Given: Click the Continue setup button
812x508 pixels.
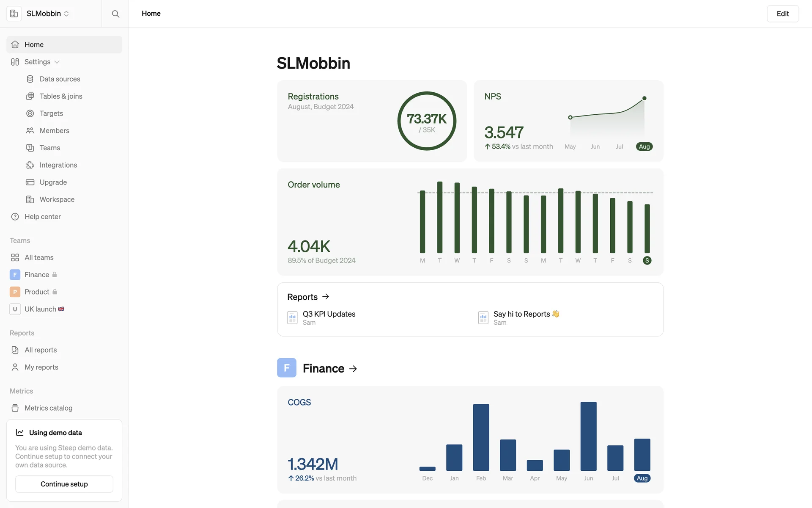Looking at the screenshot, I should tap(64, 484).
